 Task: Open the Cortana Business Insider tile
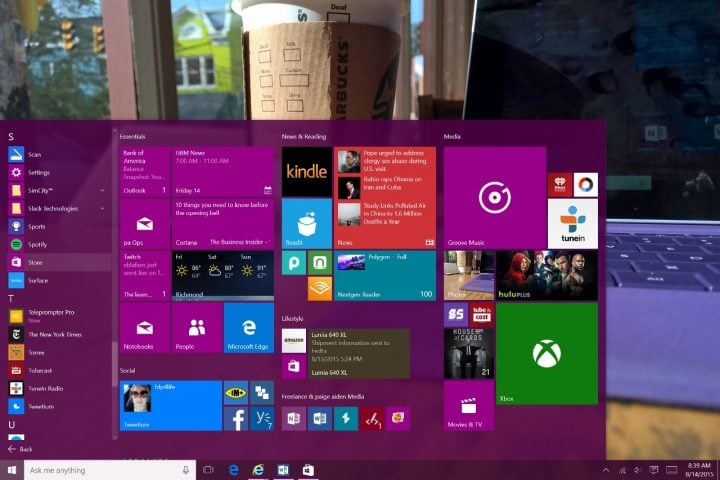[x=223, y=224]
